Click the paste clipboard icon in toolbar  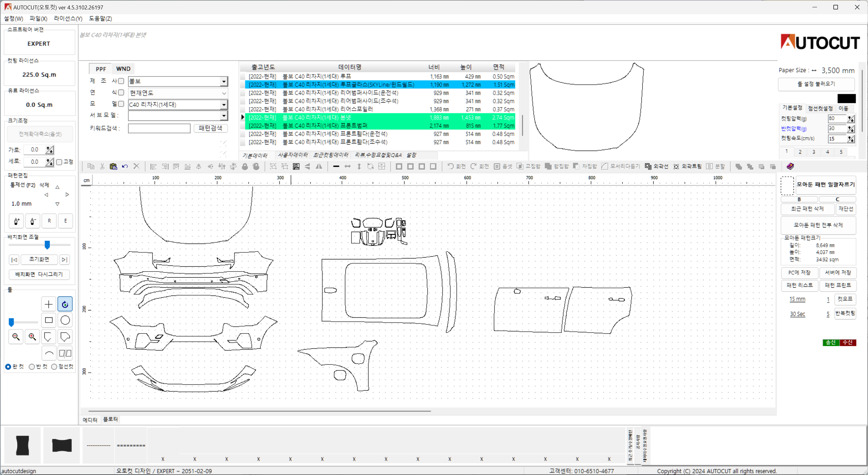click(x=113, y=166)
